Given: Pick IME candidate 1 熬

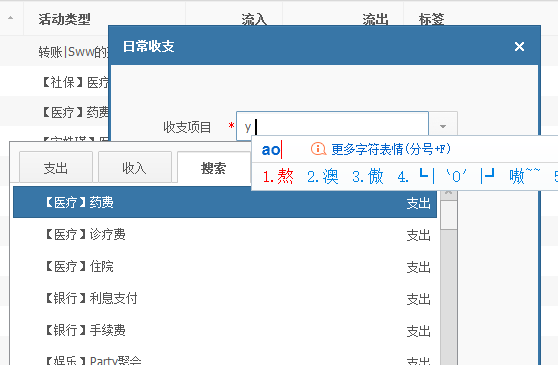Looking at the screenshot, I should click(x=278, y=176).
